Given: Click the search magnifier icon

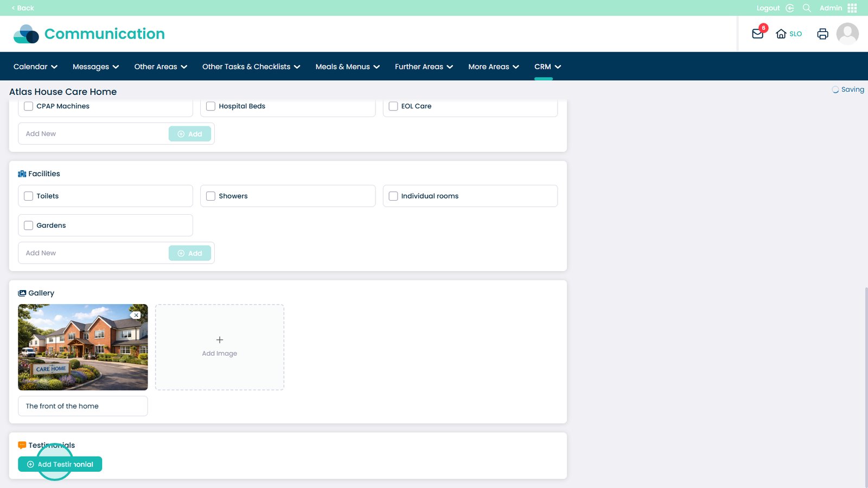Looking at the screenshot, I should (x=807, y=8).
